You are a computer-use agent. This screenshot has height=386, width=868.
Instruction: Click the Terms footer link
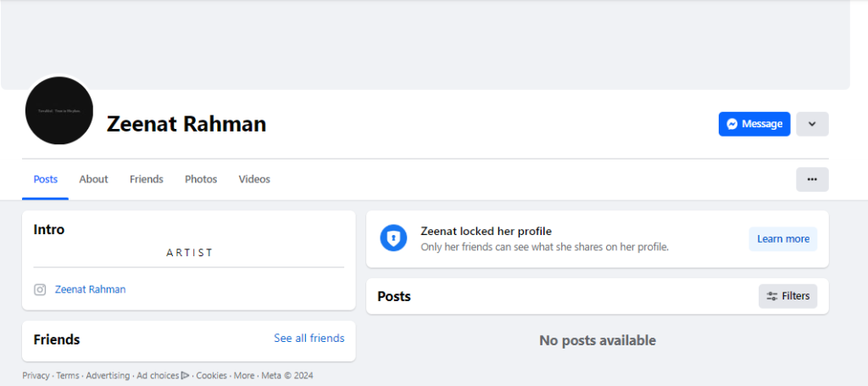(67, 376)
